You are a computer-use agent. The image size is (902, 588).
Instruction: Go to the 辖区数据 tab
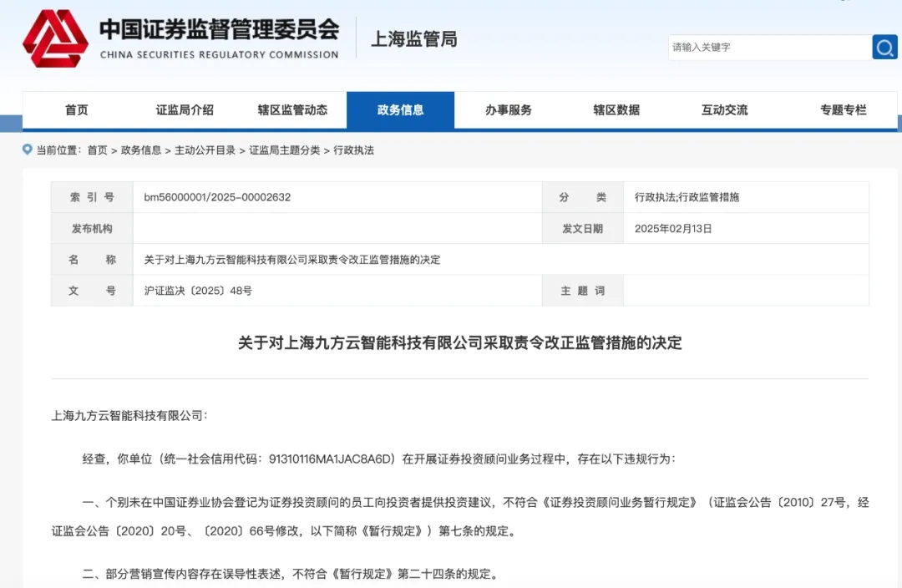tap(616, 110)
